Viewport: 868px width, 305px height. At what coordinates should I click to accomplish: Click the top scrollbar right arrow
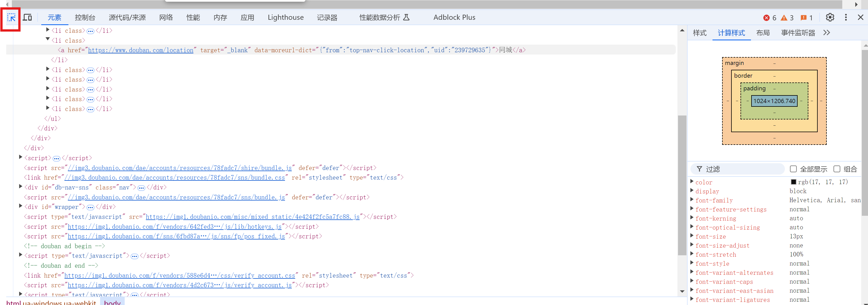coord(856,4)
